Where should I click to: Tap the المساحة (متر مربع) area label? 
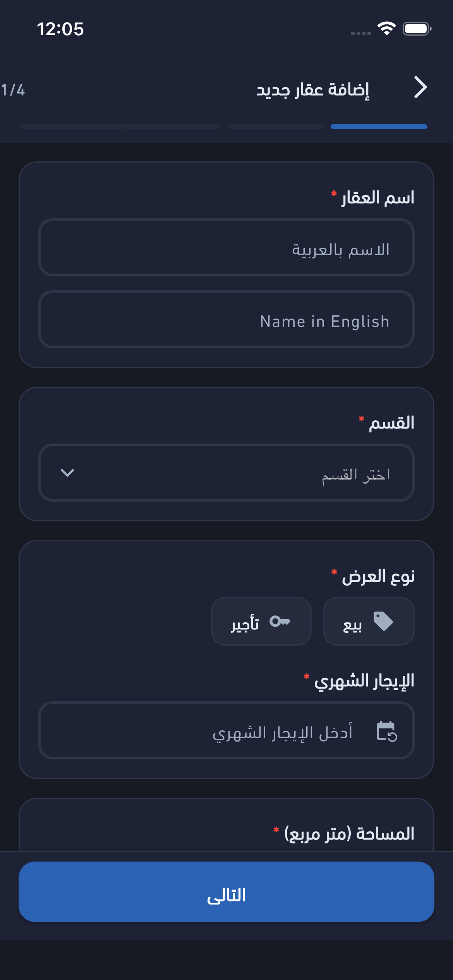(x=349, y=833)
